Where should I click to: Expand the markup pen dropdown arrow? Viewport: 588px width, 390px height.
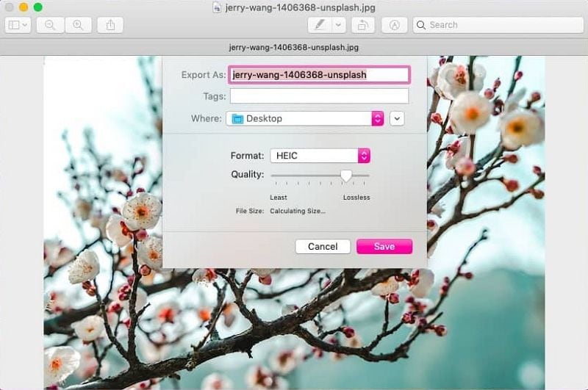point(338,25)
